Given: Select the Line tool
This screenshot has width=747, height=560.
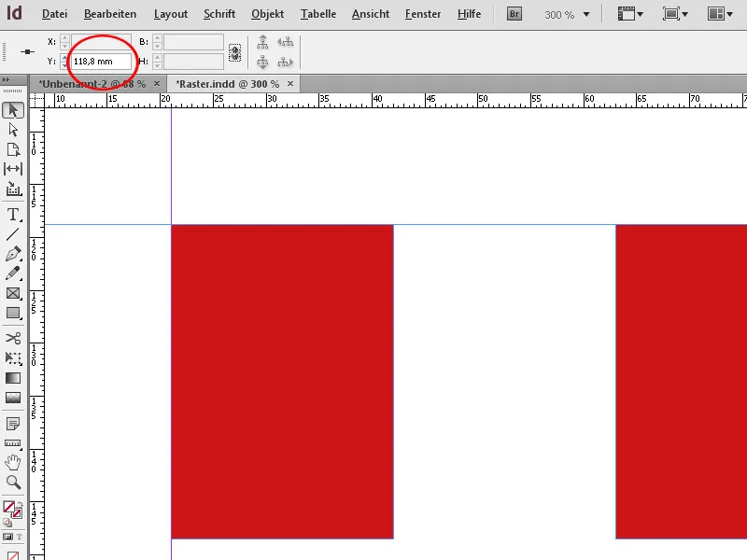Looking at the screenshot, I should [13, 234].
